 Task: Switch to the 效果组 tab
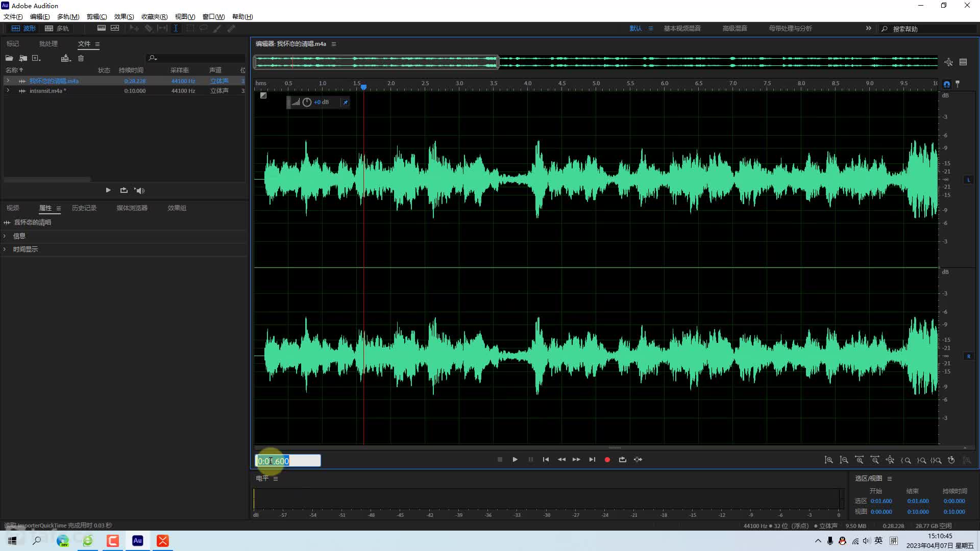click(x=177, y=208)
